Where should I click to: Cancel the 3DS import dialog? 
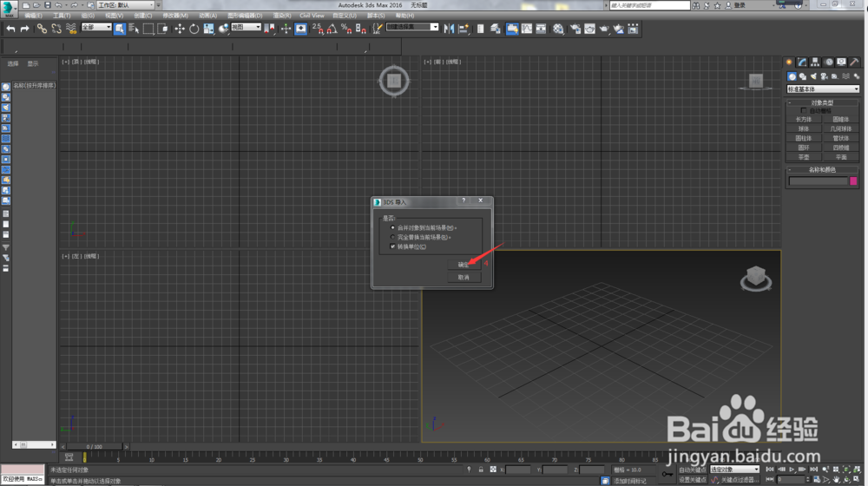point(464,278)
